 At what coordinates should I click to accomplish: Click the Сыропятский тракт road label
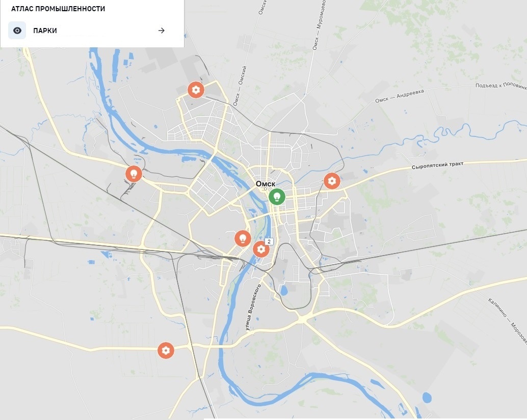(x=438, y=165)
